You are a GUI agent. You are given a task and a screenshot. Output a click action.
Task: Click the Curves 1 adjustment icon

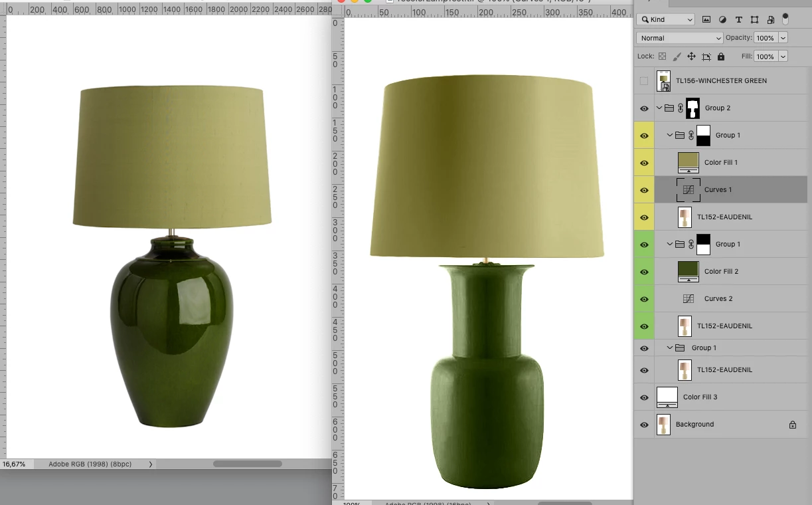coord(689,189)
